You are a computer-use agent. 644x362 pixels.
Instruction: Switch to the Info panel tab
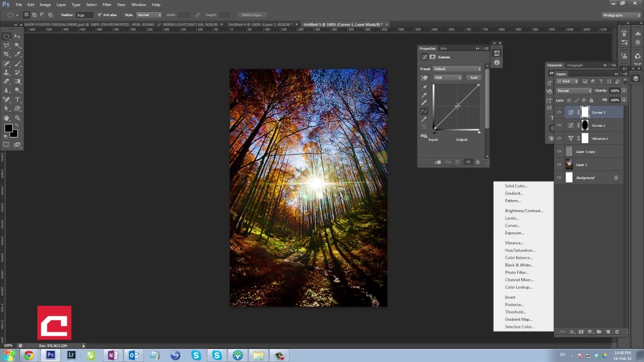(443, 49)
